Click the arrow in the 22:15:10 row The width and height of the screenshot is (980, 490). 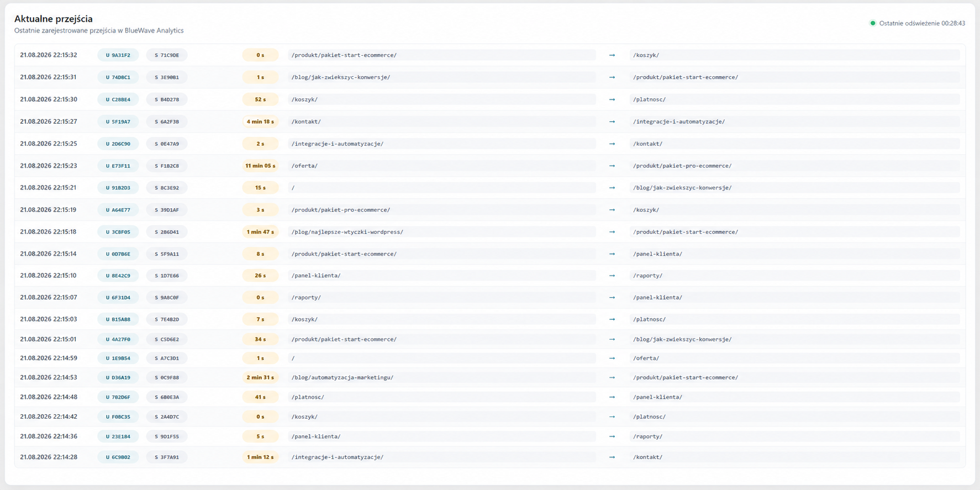[x=612, y=276]
